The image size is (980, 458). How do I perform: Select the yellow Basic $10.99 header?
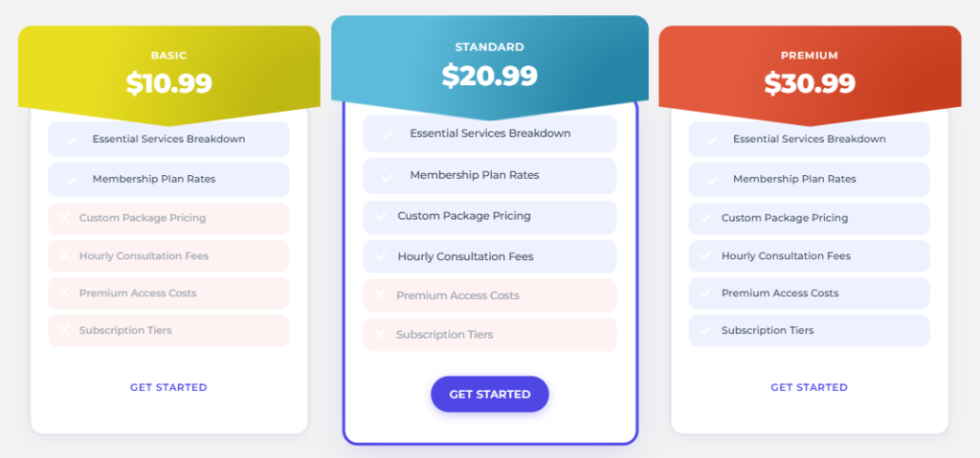[168, 75]
